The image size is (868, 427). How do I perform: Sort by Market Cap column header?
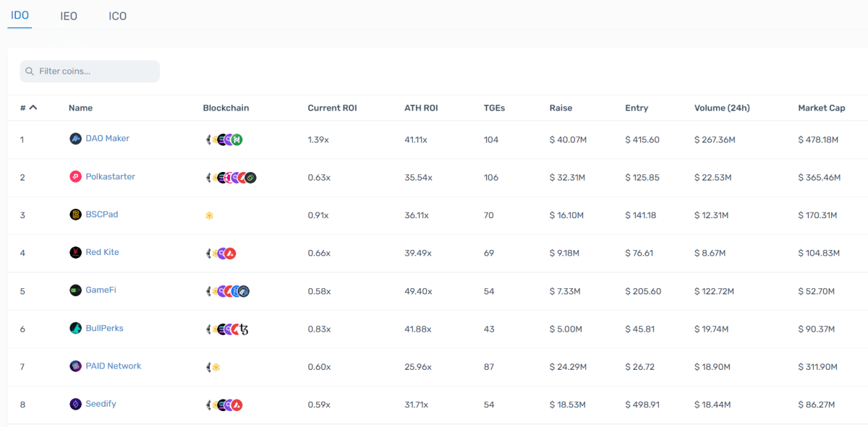click(822, 108)
